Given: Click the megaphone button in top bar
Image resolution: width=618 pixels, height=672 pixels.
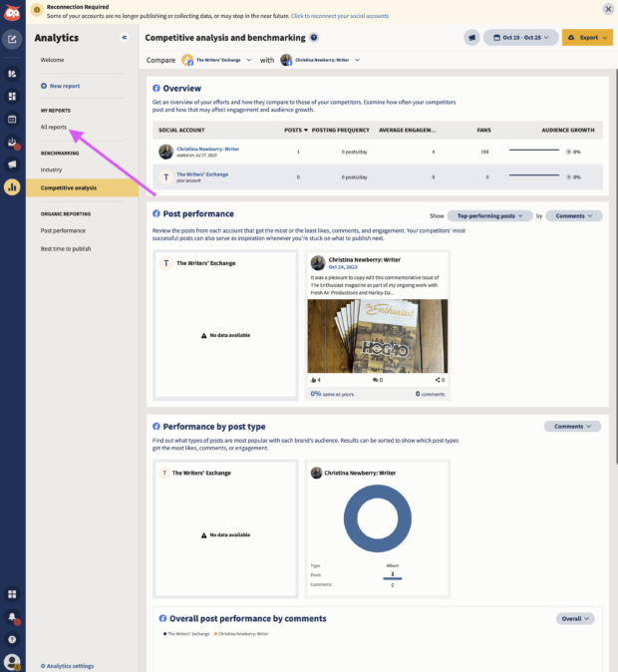Looking at the screenshot, I should pos(471,38).
